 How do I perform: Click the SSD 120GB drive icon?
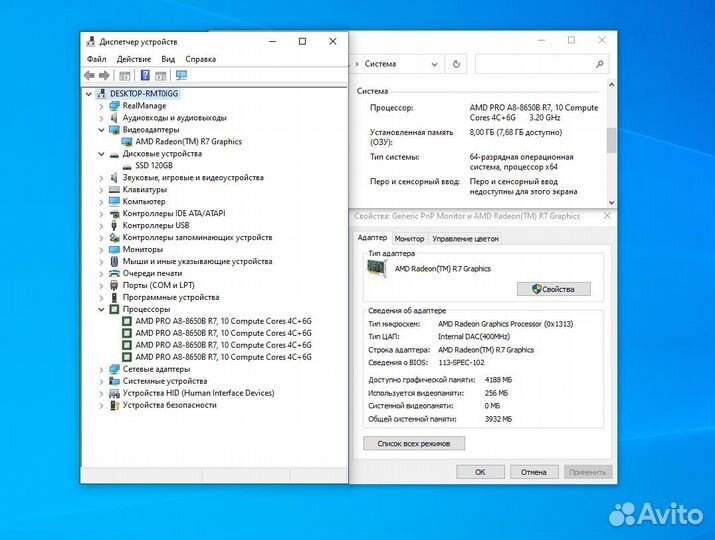(127, 166)
